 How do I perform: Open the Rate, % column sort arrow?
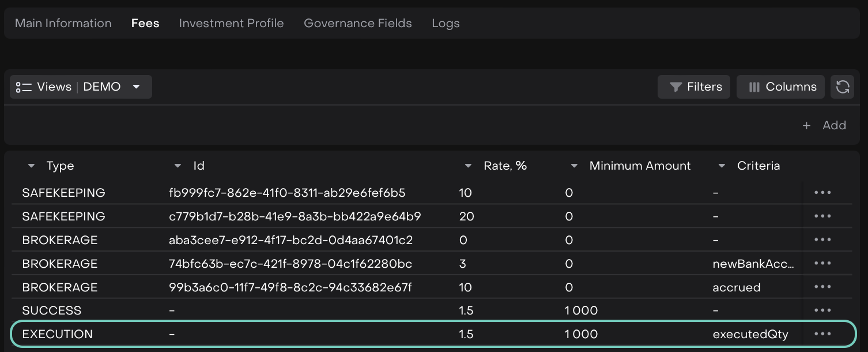click(468, 166)
